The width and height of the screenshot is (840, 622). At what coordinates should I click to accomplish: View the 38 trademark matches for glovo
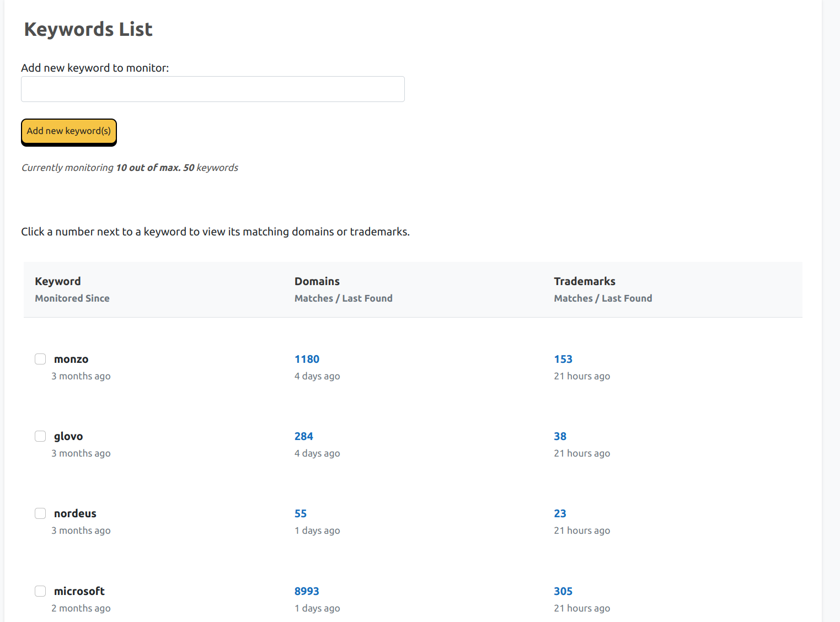pyautogui.click(x=560, y=436)
